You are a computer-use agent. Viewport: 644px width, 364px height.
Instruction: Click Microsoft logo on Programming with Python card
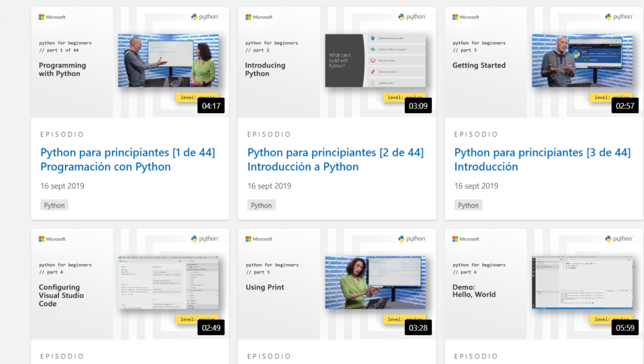(x=52, y=17)
